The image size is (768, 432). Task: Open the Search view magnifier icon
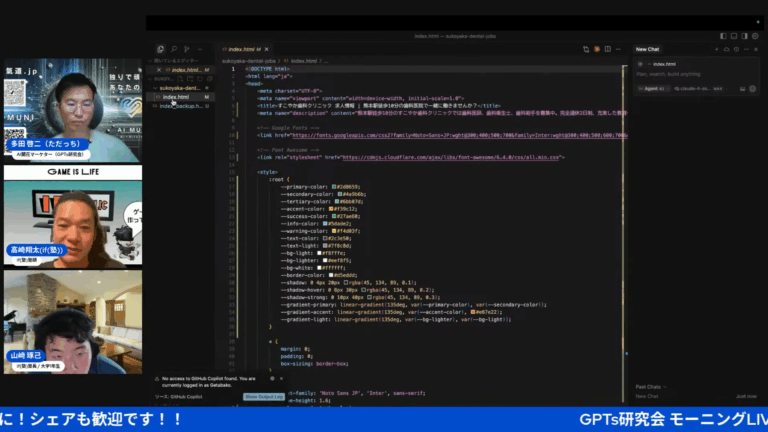coord(174,49)
